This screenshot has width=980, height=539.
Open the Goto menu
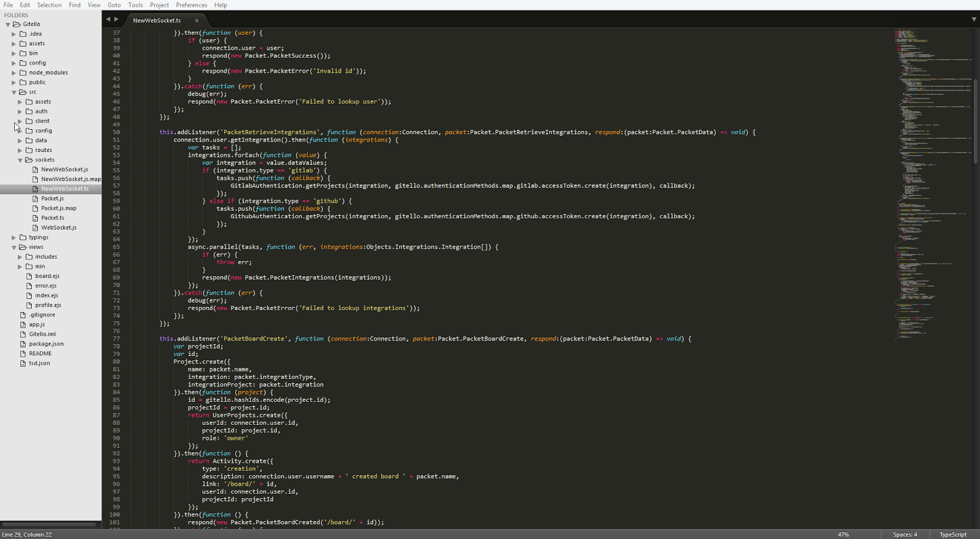(114, 5)
